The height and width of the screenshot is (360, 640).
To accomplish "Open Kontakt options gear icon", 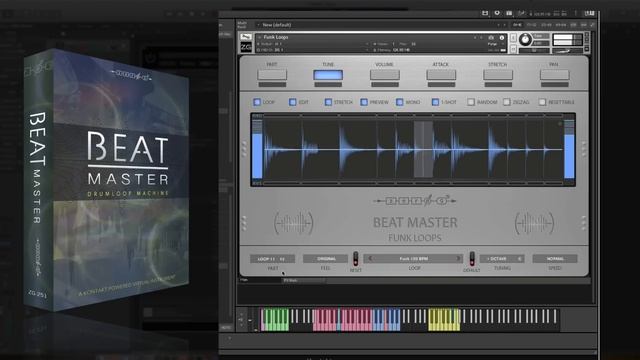I will 497,13.
